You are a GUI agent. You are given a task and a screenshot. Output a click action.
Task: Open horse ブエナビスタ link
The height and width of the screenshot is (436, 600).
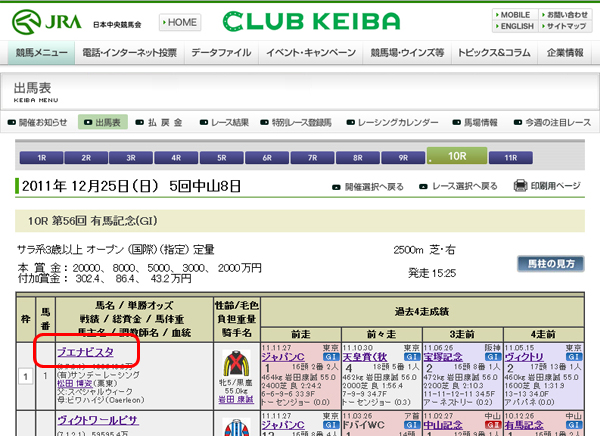[x=85, y=352]
